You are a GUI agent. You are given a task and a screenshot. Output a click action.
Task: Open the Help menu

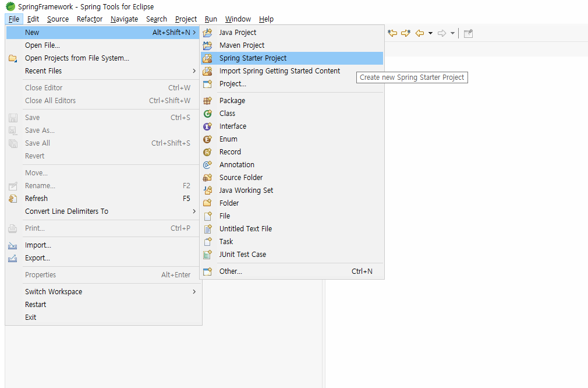click(266, 19)
